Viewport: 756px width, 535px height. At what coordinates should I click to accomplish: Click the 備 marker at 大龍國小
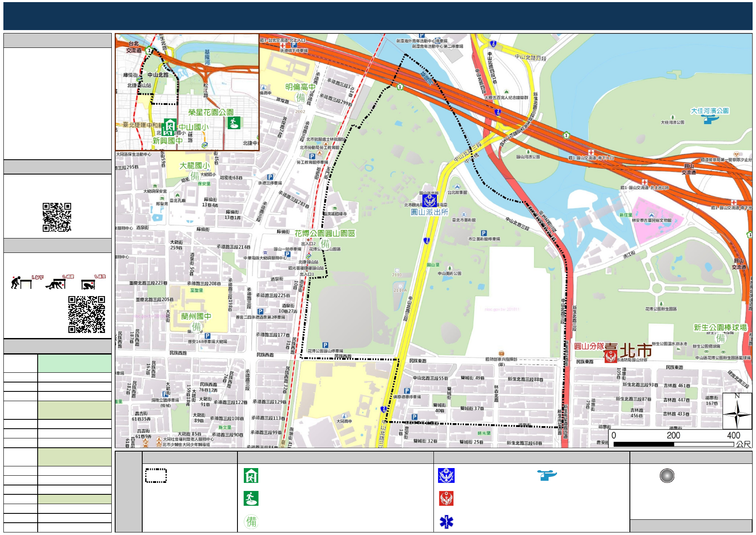pos(195,176)
